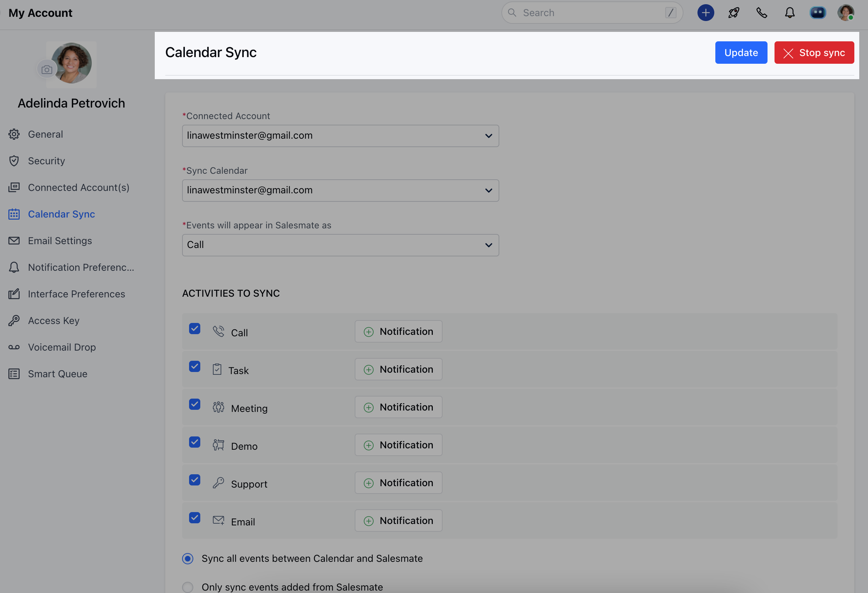Uncheck the Support activity checkbox
Viewport: 868px width, 593px height.
pyautogui.click(x=195, y=480)
